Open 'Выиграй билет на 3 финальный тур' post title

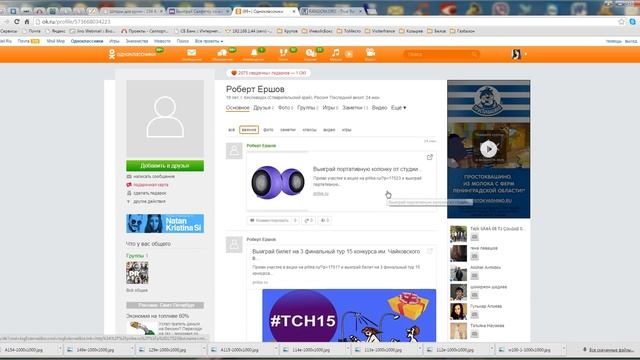click(336, 255)
